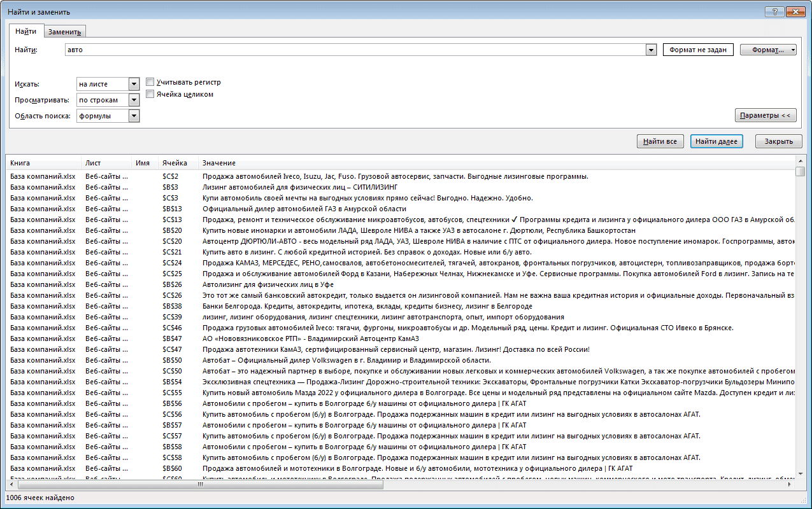Click the status text '1006 ячеек найдено'
812x509 pixels.
coord(40,498)
